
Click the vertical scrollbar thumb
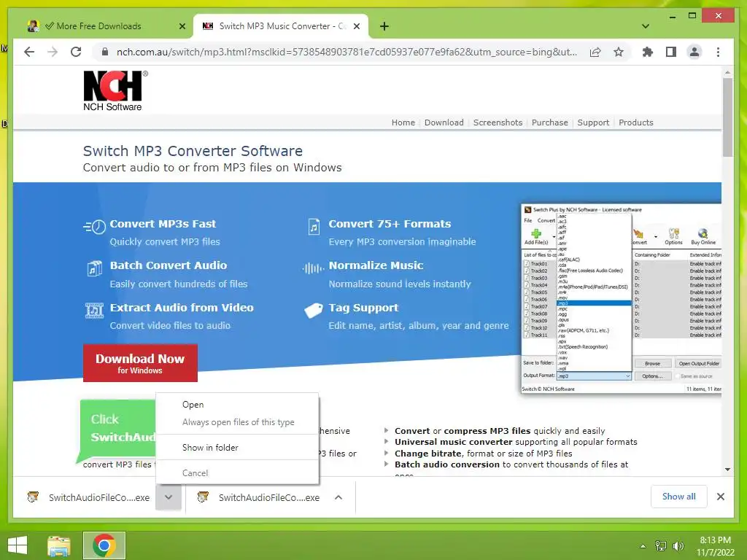tap(727, 117)
